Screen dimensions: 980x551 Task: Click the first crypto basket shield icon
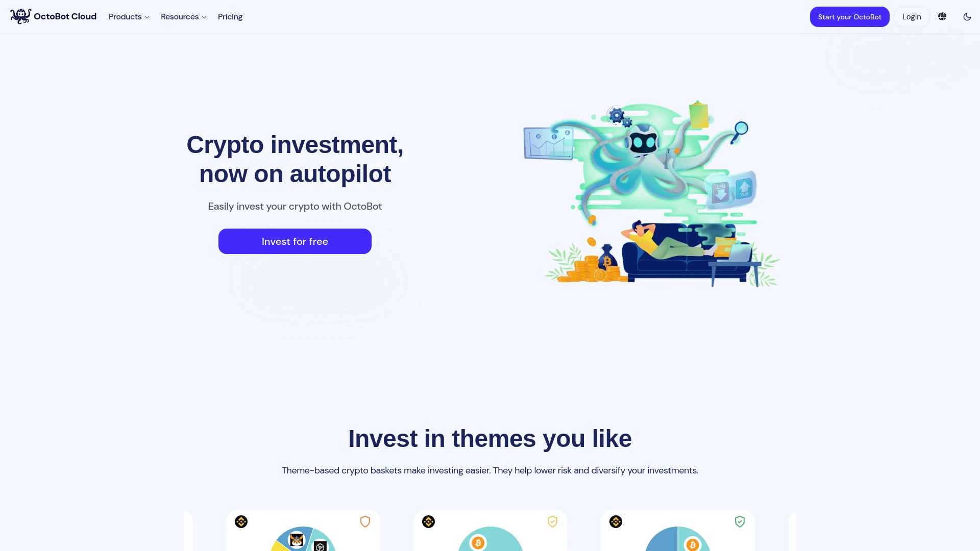pos(365,521)
